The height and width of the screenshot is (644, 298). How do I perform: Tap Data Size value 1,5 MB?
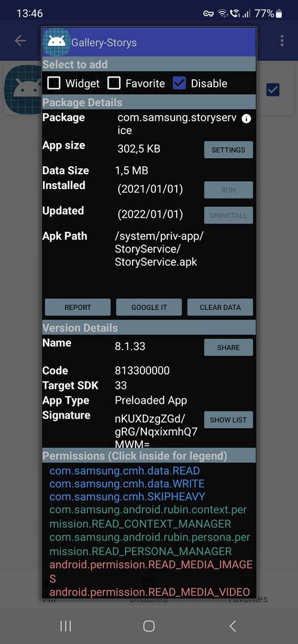coord(132,171)
